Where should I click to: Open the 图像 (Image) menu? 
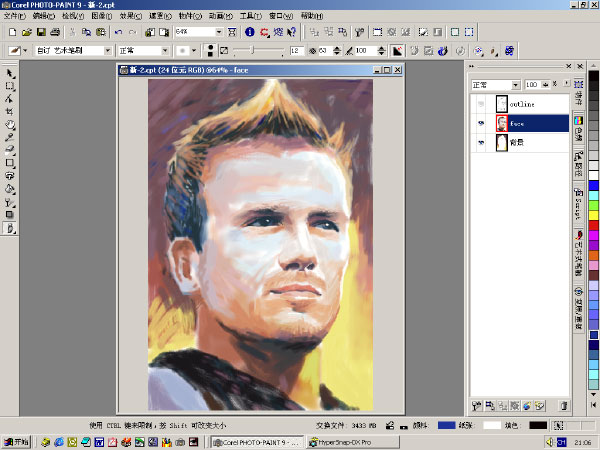101,16
